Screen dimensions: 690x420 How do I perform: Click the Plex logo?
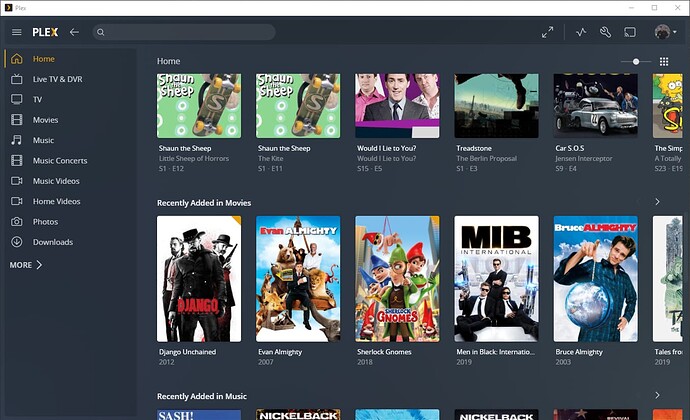click(45, 32)
